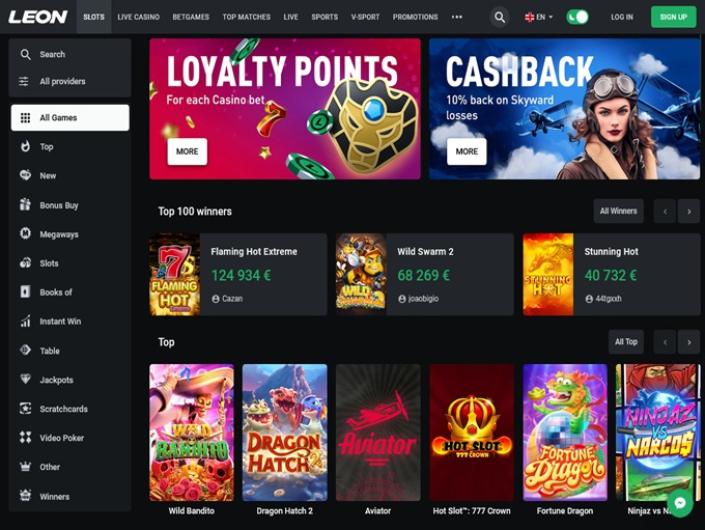Click the sidebar Search field
Screen dimensions: 705x530
(x=70, y=54)
